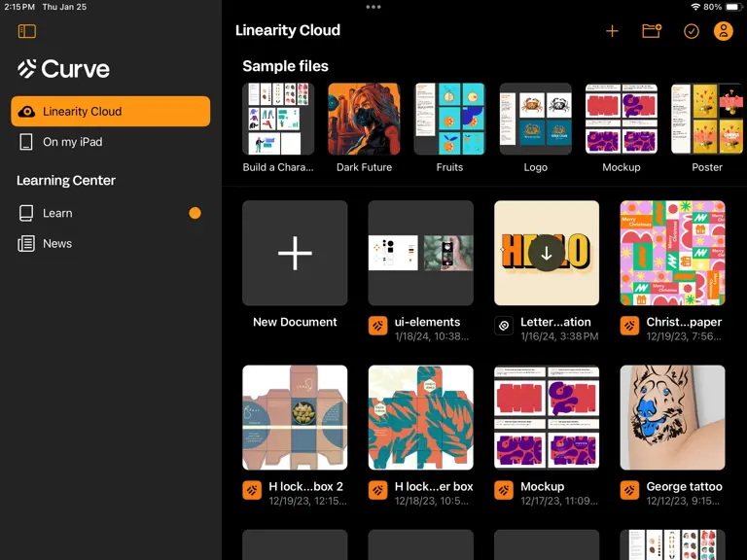
Task: Open the Mockup document thumbnail dated 12/17/23
Action: [547, 418]
